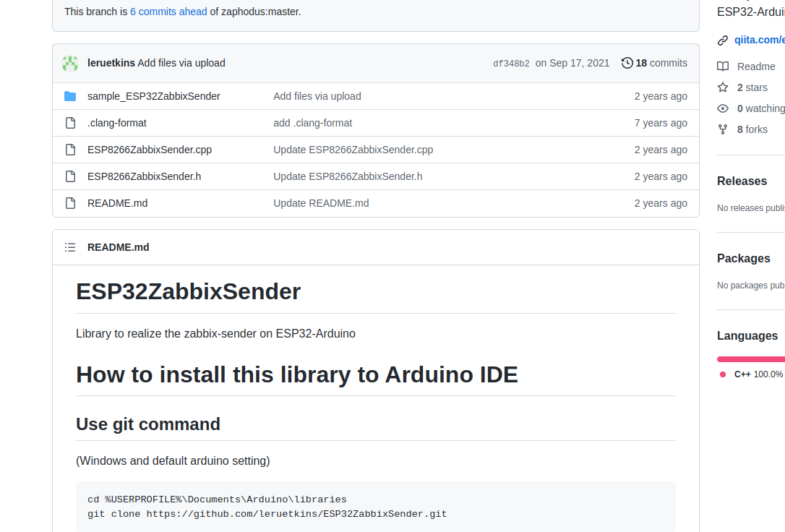Open 'Update README.md' commit message
The width and height of the screenshot is (785, 532).
[321, 203]
